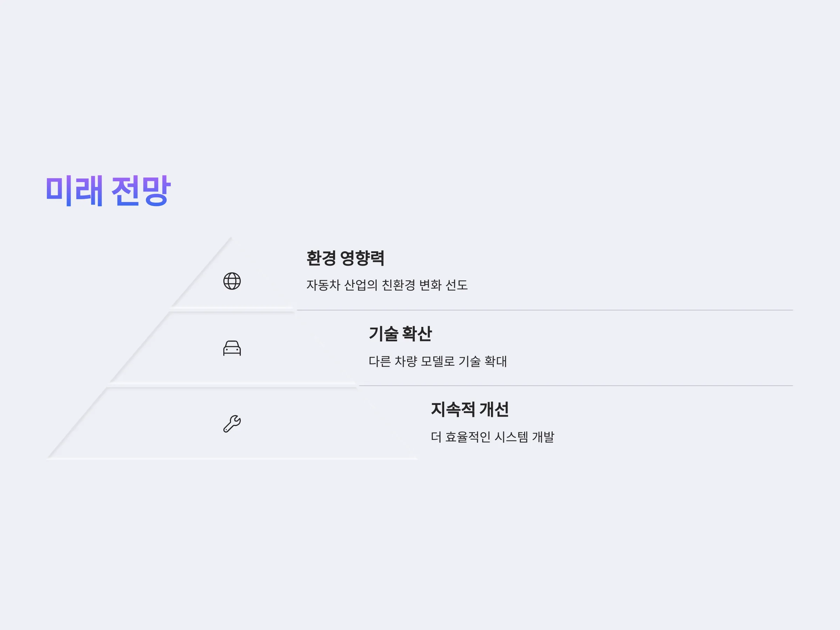
Task: Click the word 자동차 in the first description
Action: 323,285
